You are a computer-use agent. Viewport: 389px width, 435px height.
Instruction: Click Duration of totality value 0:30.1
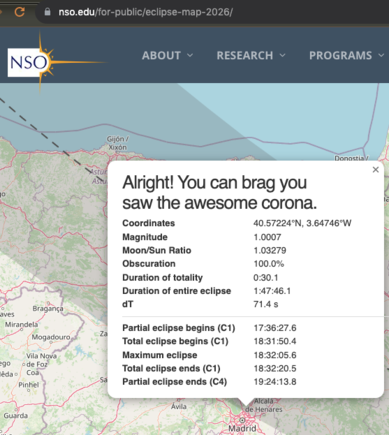pos(266,277)
